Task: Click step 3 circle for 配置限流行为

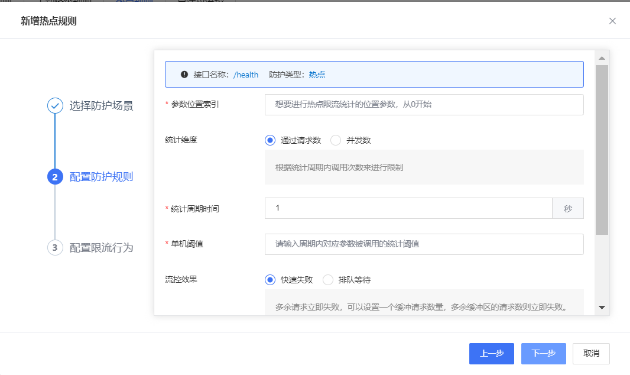Action: point(55,248)
